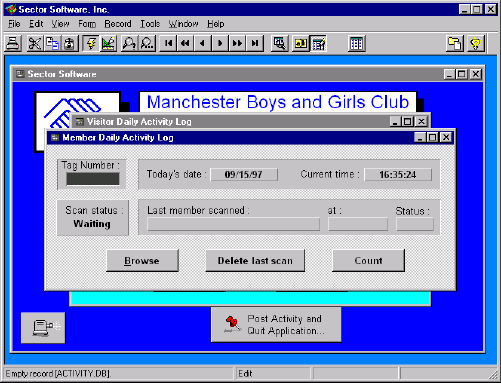The height and width of the screenshot is (383, 501).
Task: Click the Member Daily Activity Log title bar
Action: click(233, 137)
